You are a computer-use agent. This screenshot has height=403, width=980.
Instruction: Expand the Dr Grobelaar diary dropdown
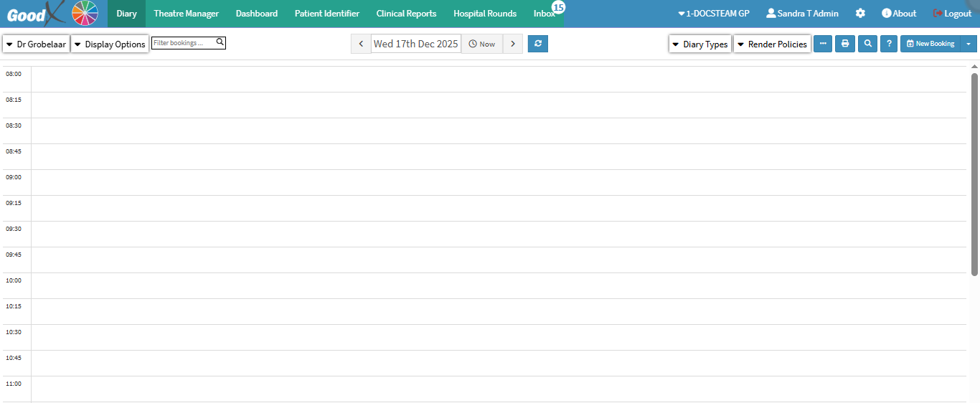36,44
